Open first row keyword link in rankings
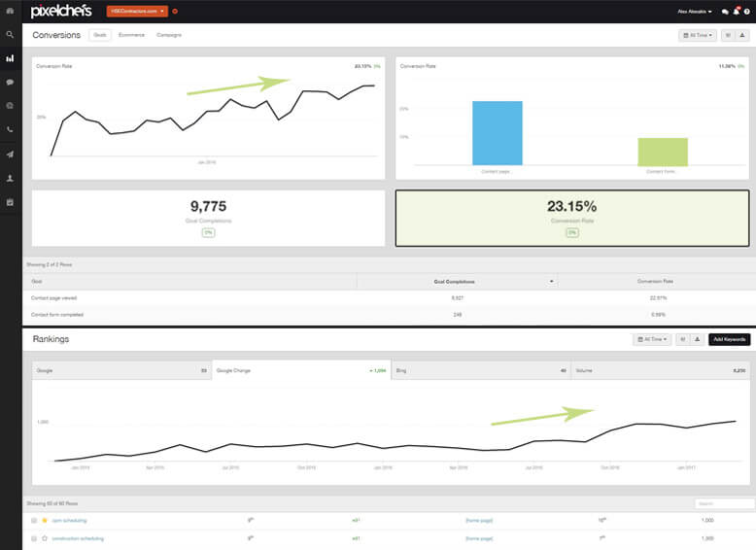The width and height of the screenshot is (756, 550). click(x=69, y=521)
